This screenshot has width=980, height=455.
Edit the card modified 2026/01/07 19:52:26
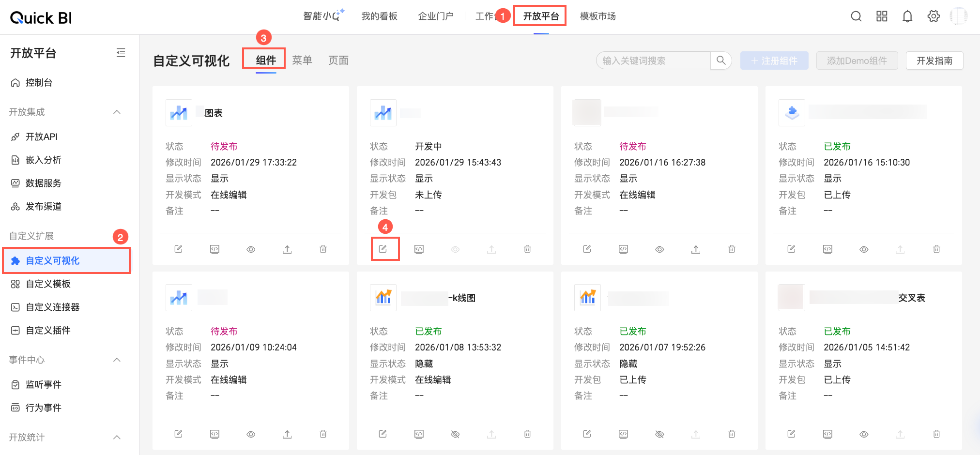pos(587,434)
